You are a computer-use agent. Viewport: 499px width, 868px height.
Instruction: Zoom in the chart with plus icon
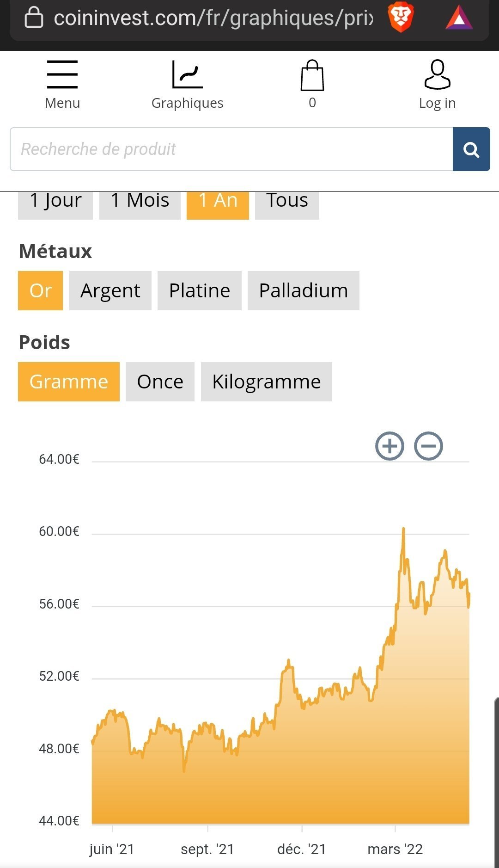tap(389, 446)
